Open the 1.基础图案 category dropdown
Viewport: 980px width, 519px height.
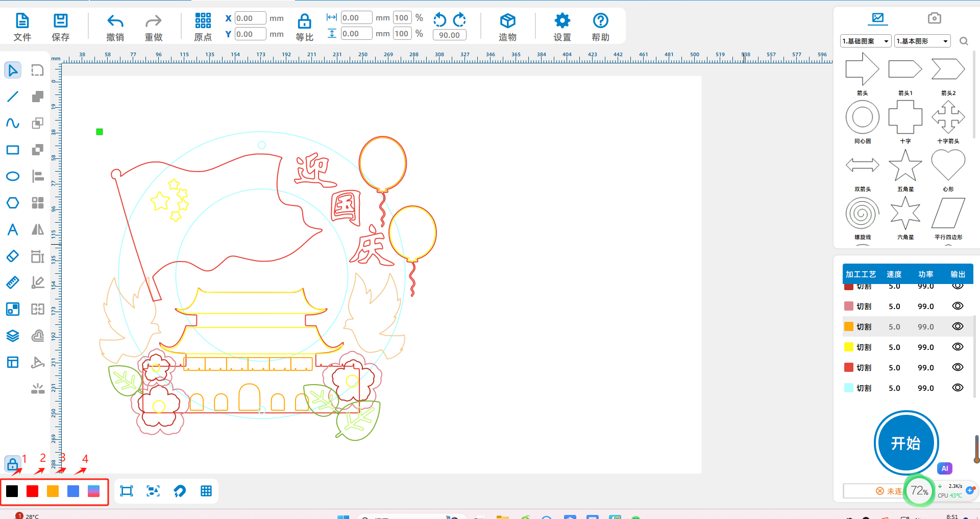tap(866, 41)
